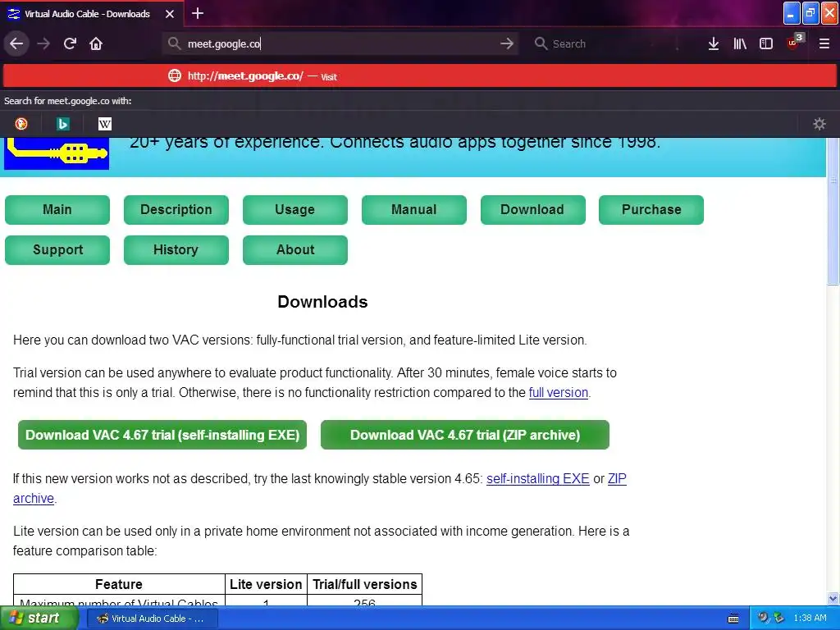Click the scrollbar down arrow
The height and width of the screenshot is (630, 840).
(x=833, y=599)
